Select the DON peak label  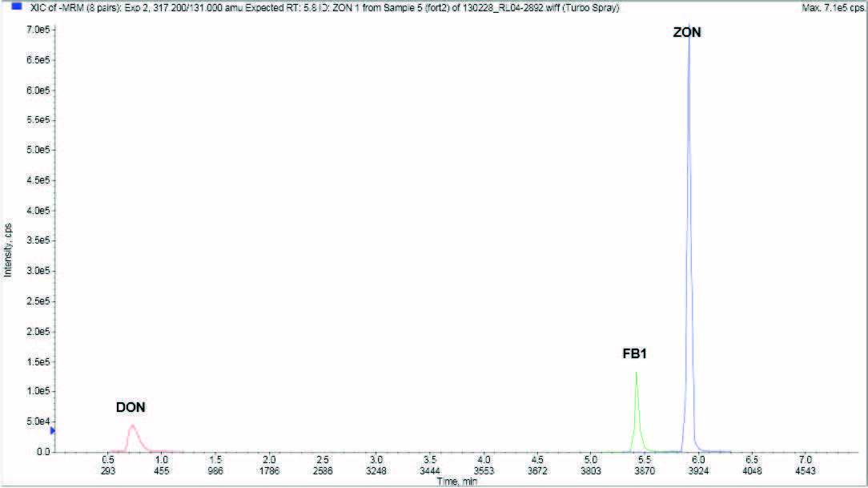click(x=131, y=407)
